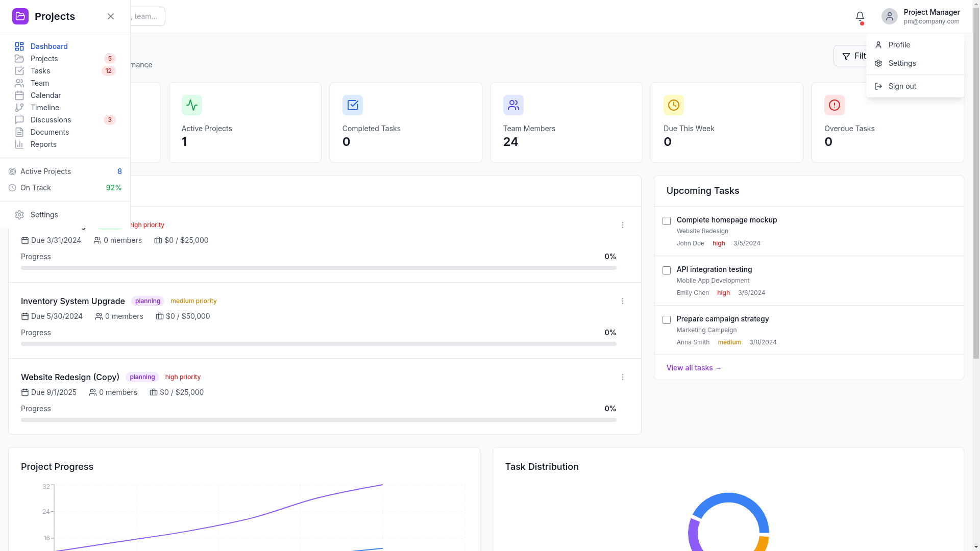
Task: Click the user avatar icon
Action: [x=890, y=16]
